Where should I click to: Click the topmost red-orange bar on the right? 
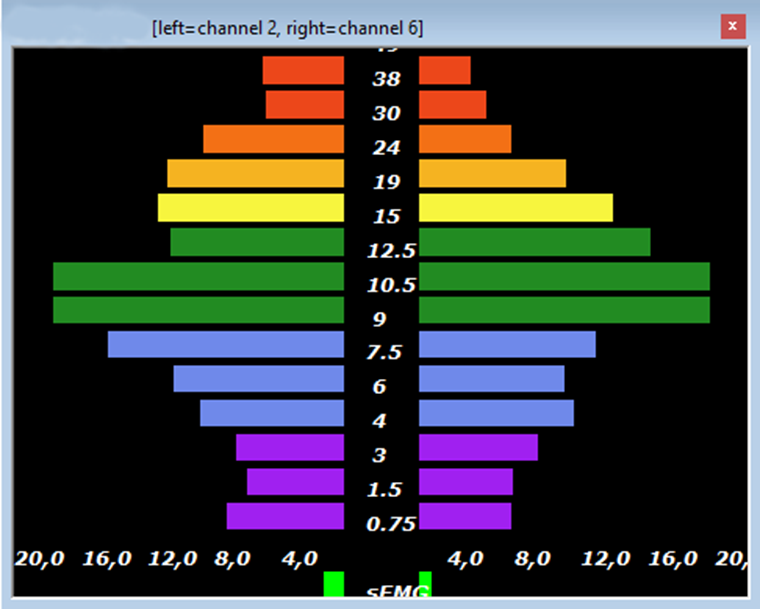[x=444, y=70]
